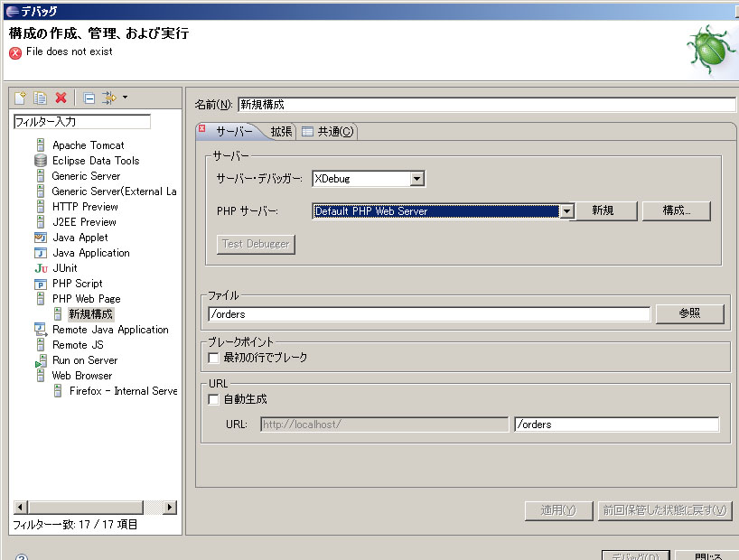Enable break at first line checkbox
The width and height of the screenshot is (739, 560).
click(x=213, y=356)
